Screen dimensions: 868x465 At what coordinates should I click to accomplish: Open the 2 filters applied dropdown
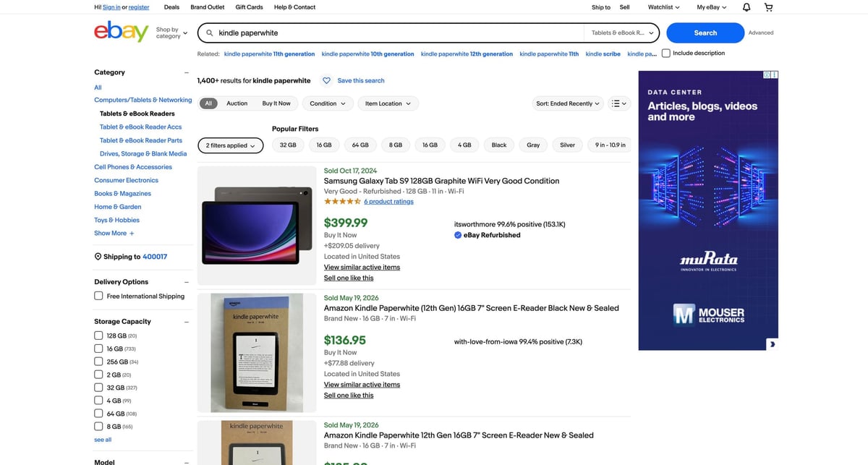230,145
